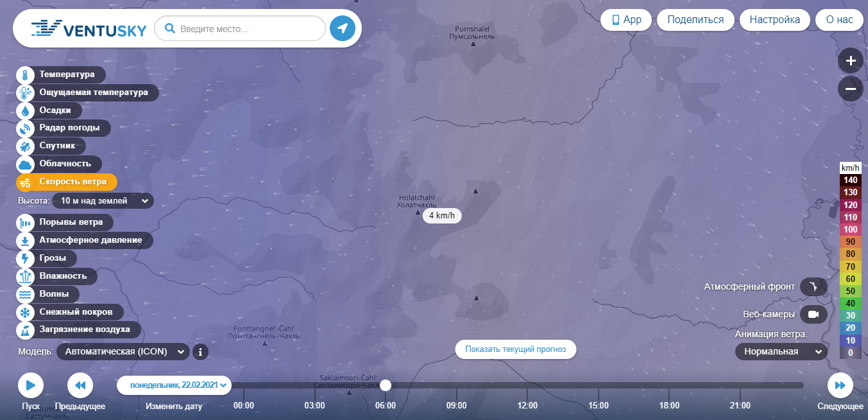Toggle Webcams camera layer
Viewport: 868px width, 420px height.
click(x=813, y=314)
